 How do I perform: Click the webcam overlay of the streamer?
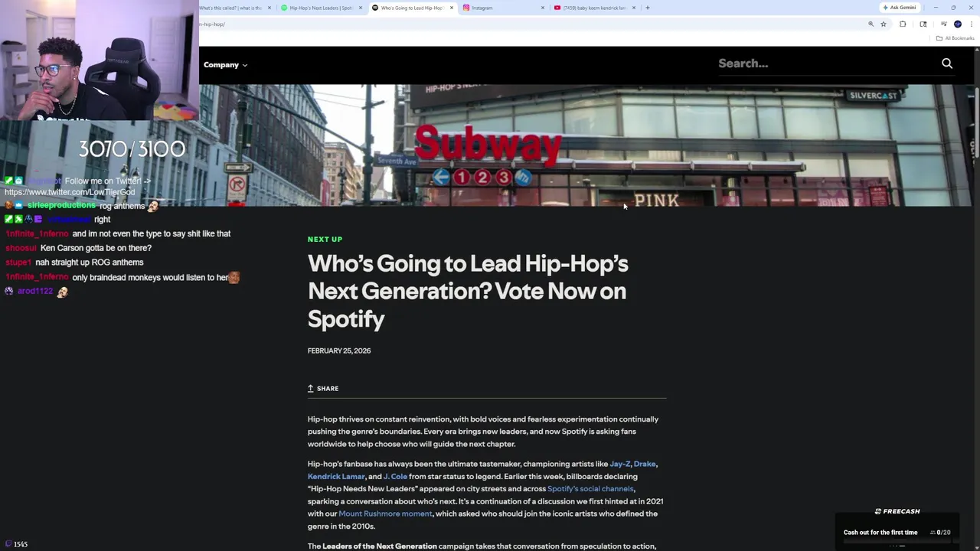pyautogui.click(x=100, y=61)
